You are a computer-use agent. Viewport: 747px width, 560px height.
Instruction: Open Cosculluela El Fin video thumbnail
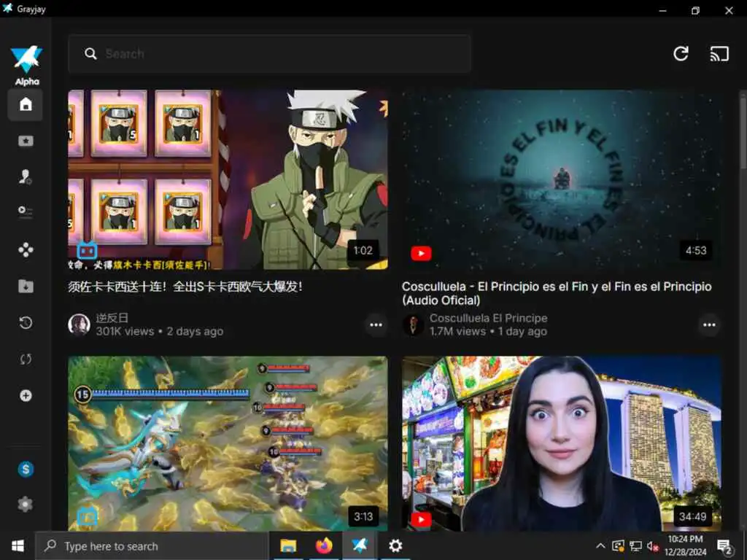(561, 179)
